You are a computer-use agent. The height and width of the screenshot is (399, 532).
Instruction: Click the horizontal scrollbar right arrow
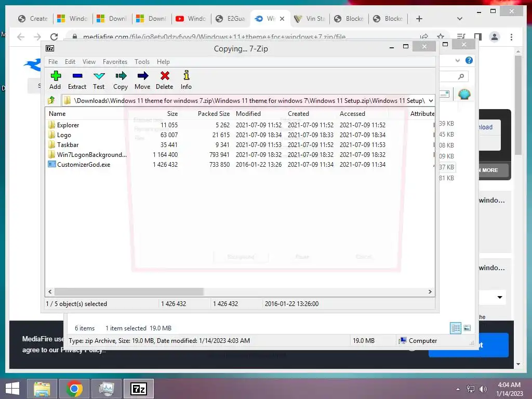[430, 292]
